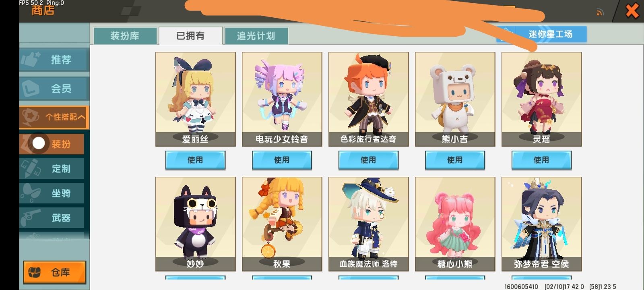This screenshot has height=290, width=644.
Task: Close the shop with the X
Action: tap(632, 11)
